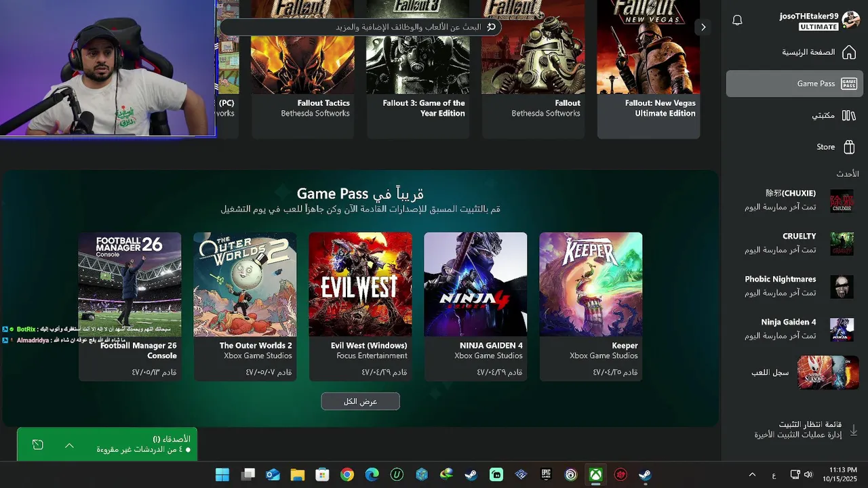Open Evil West (Windows) card
This screenshot has height=488, width=868.
(x=360, y=306)
